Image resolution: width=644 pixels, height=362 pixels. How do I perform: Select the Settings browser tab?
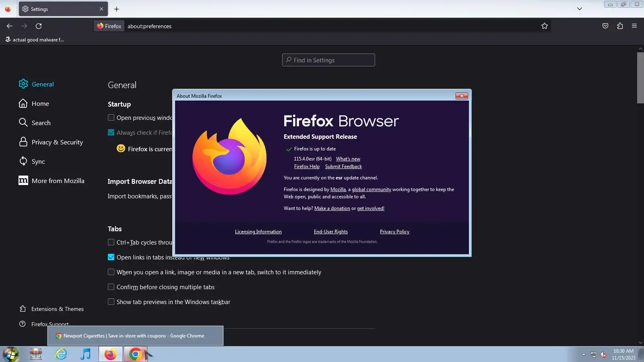(x=63, y=9)
